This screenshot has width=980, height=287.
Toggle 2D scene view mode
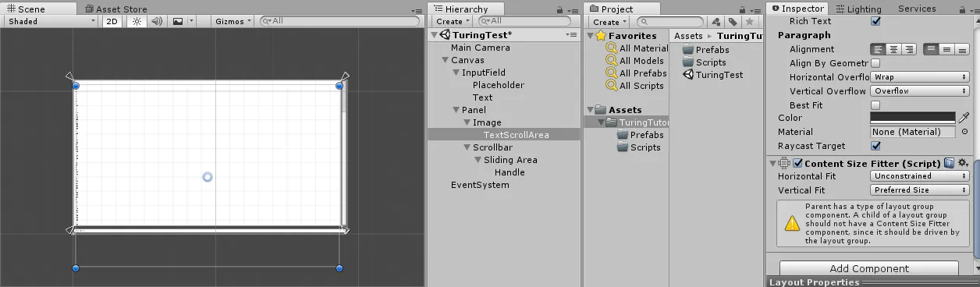coord(112,21)
